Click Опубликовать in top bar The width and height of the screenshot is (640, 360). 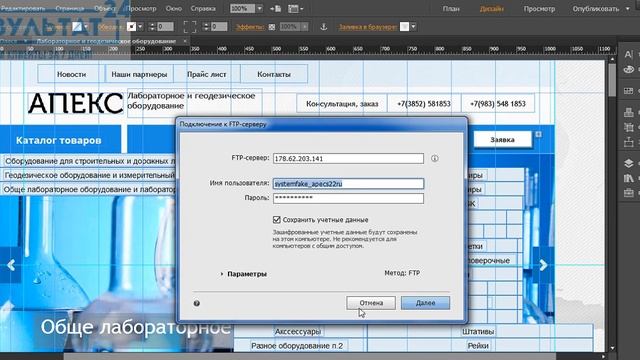tap(596, 9)
